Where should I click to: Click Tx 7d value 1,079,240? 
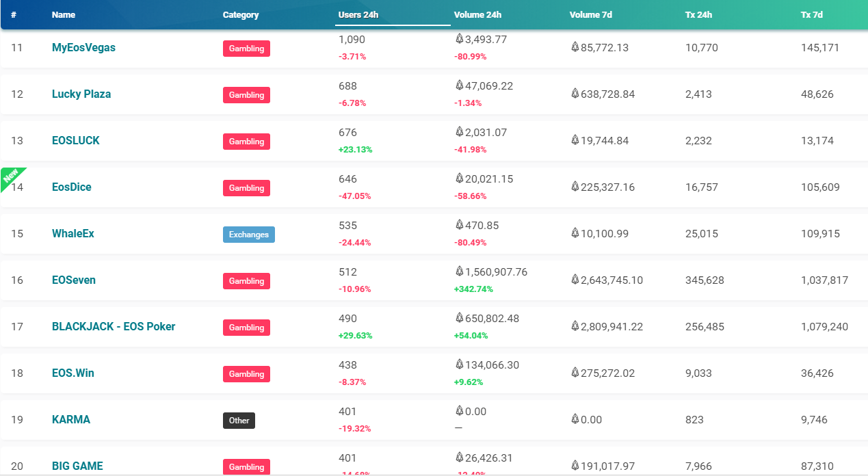pyautogui.click(x=824, y=327)
